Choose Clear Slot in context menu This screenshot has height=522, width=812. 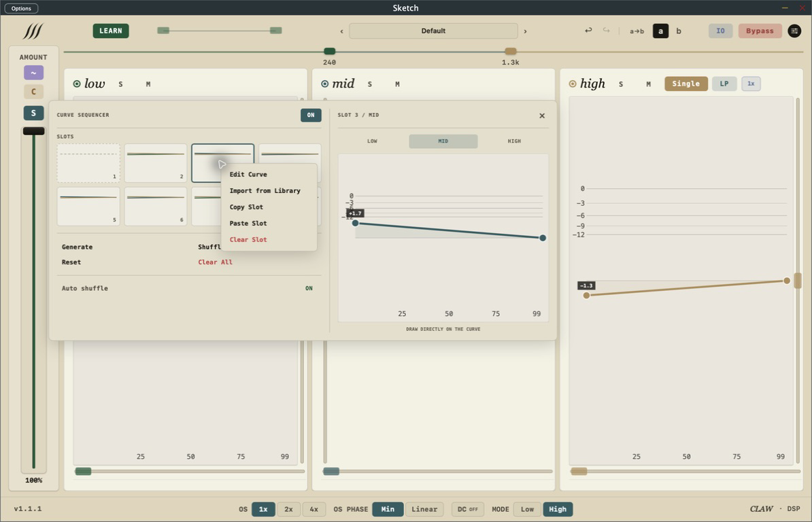pos(248,239)
